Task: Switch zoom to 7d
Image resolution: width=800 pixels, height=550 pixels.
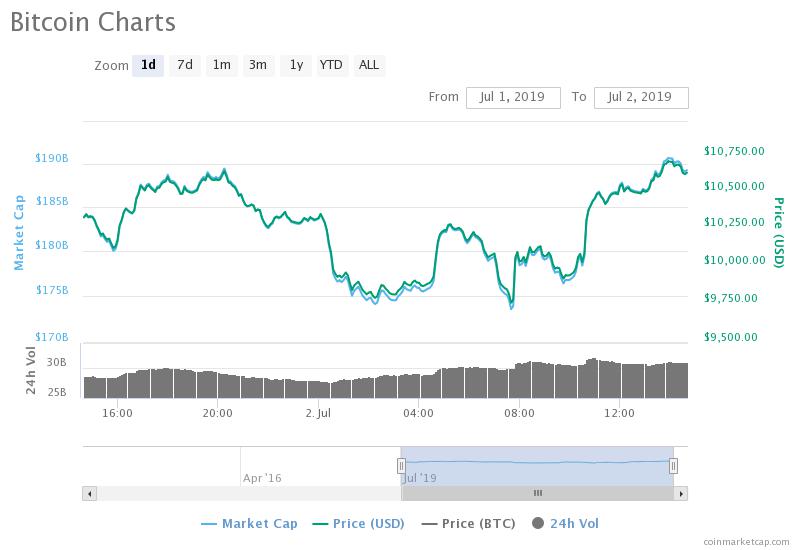Action: [185, 65]
